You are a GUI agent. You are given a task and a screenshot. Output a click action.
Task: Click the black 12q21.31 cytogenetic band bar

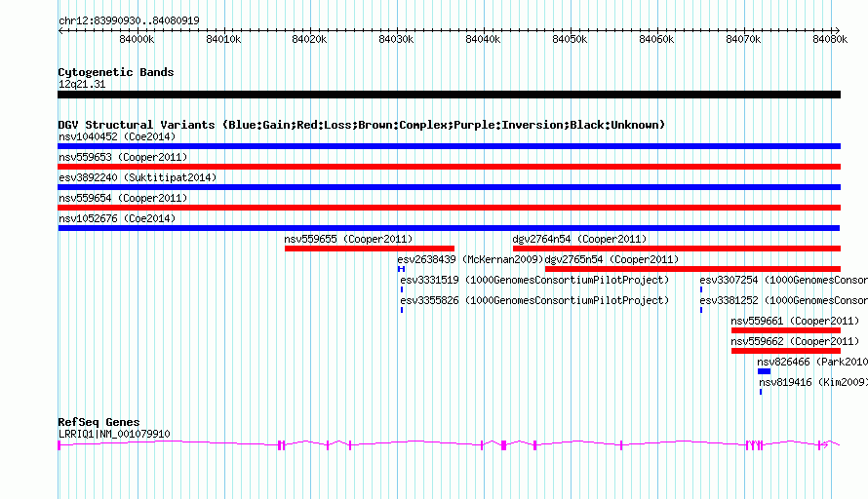(x=449, y=95)
